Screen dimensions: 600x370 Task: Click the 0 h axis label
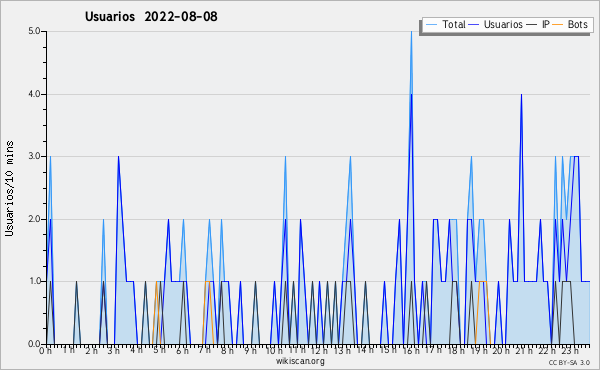click(x=45, y=351)
